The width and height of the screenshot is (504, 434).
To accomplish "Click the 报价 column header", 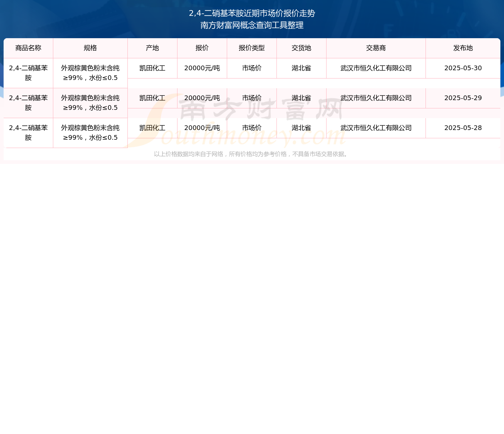I will (x=202, y=48).
